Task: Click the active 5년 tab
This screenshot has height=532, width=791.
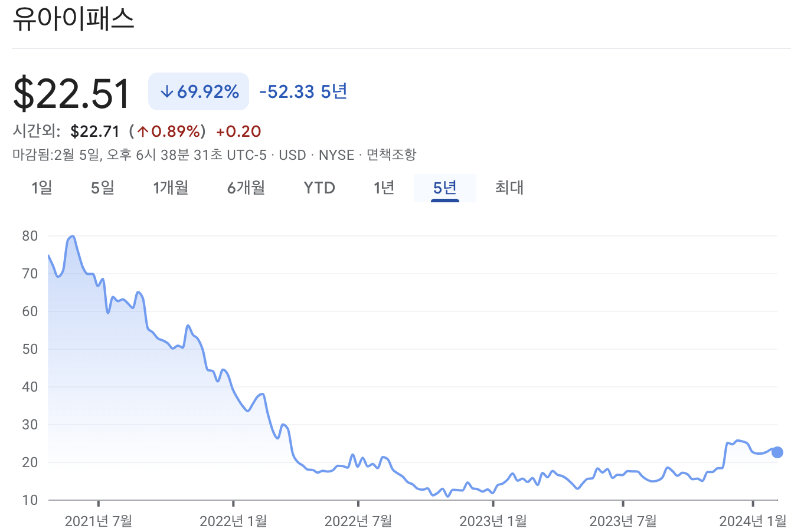Action: (x=444, y=187)
